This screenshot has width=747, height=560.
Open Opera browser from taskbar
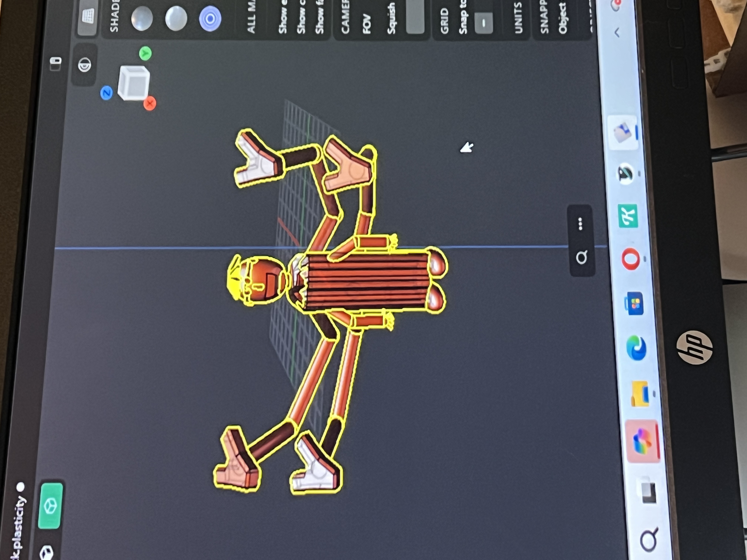point(631,259)
